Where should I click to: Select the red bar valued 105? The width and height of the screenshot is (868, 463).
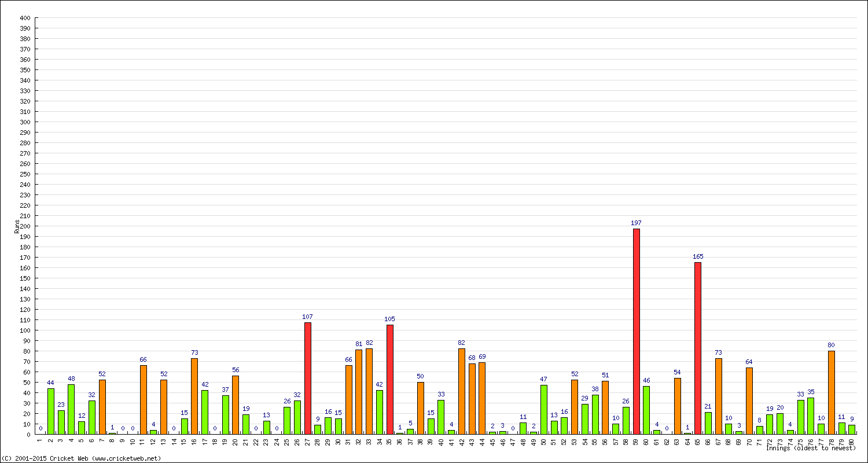click(390, 380)
